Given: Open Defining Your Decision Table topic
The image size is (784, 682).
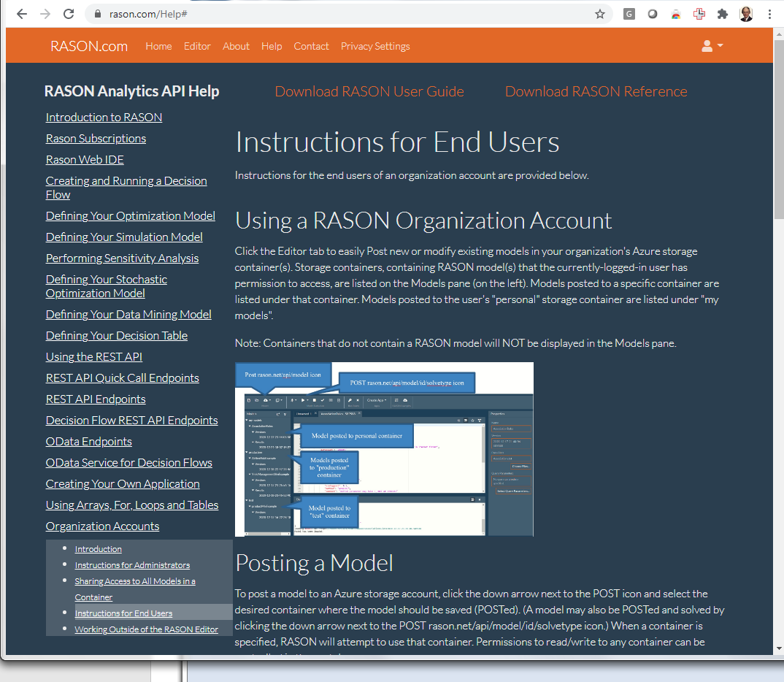Looking at the screenshot, I should pos(117,335).
